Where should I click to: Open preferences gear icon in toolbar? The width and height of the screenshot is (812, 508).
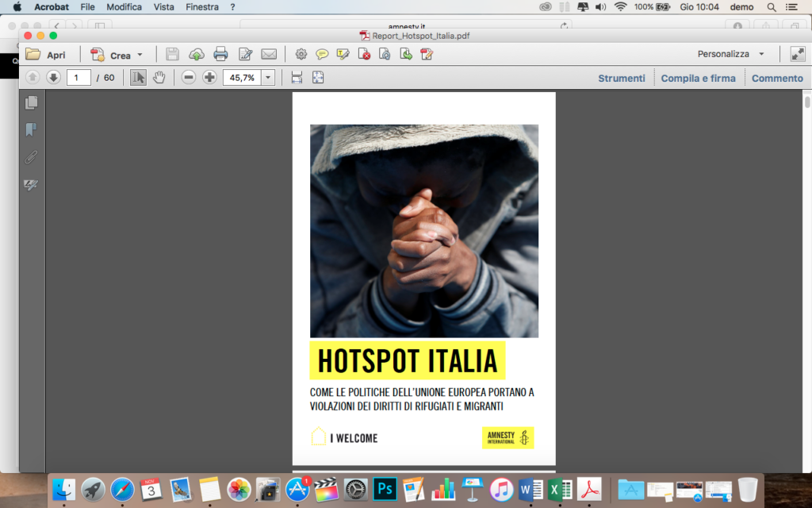(301, 54)
